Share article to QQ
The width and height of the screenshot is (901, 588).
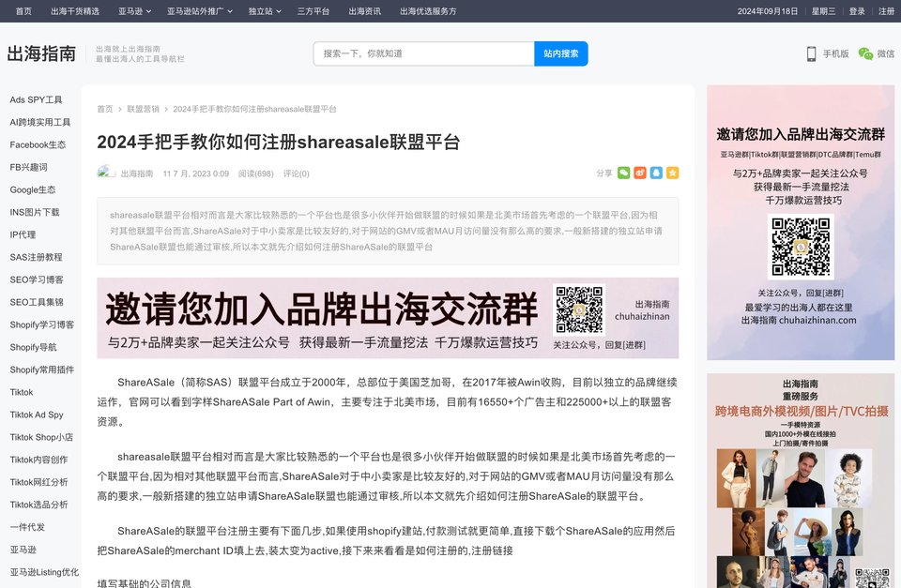[656, 173]
